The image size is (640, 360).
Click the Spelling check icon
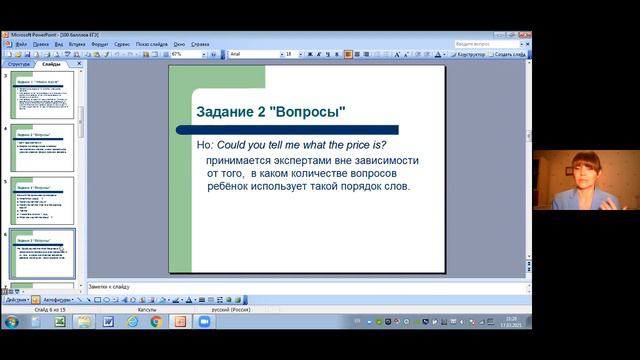point(67,54)
